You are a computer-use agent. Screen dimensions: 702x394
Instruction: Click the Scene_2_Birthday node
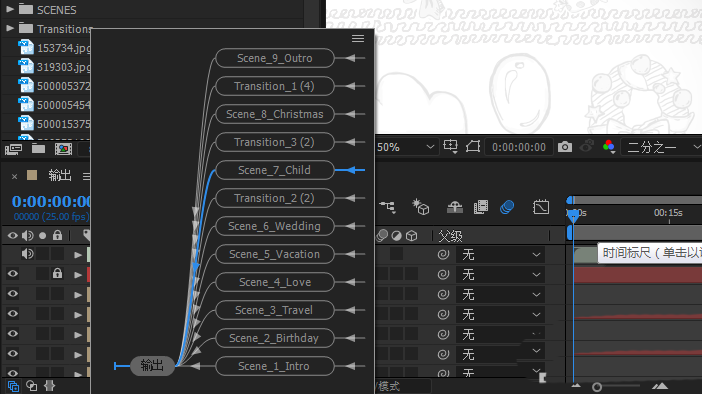(275, 338)
